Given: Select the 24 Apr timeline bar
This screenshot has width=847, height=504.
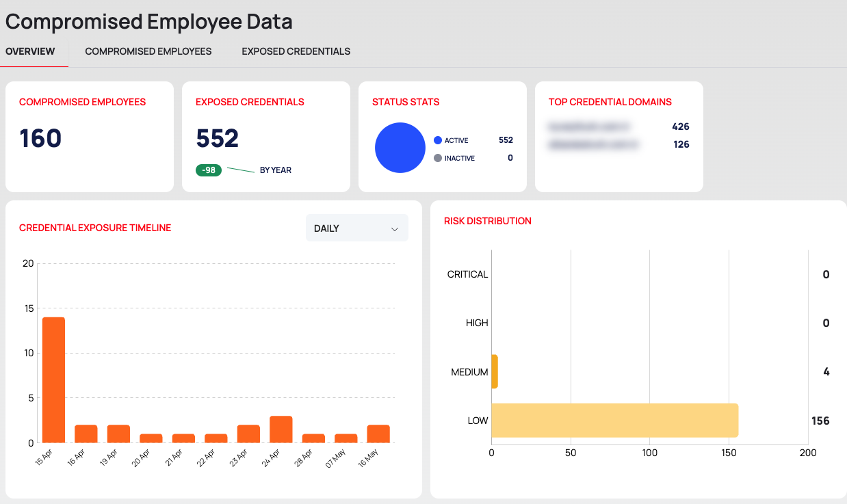Looking at the screenshot, I should pos(281,429).
